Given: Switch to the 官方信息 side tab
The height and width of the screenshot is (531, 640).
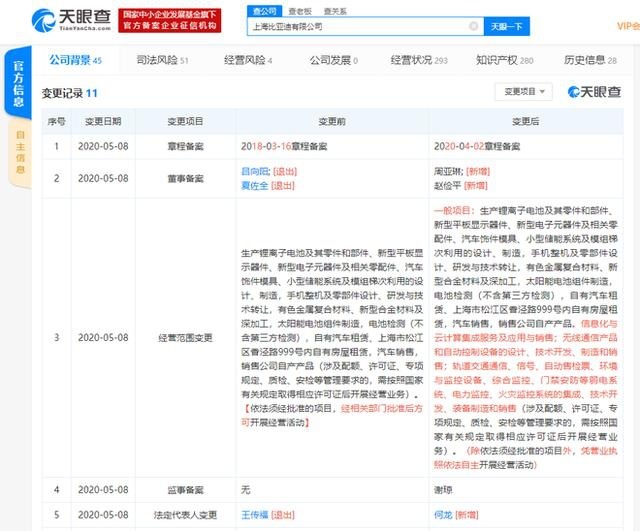Looking at the screenshot, I should 18,83.
